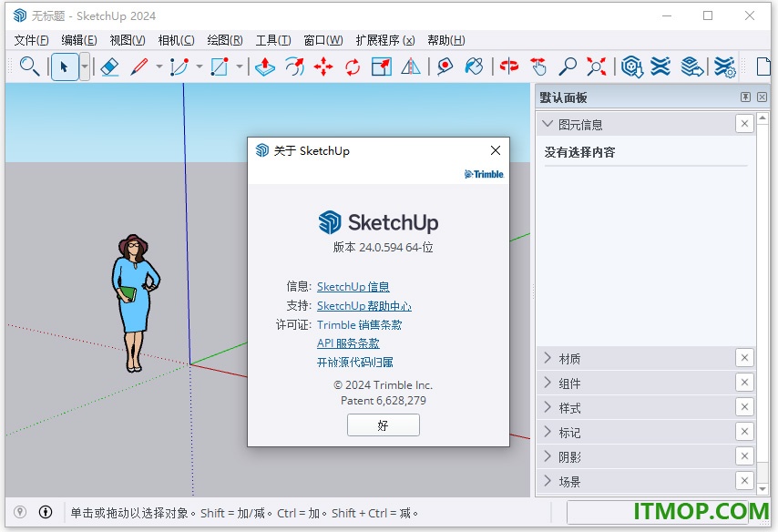The height and width of the screenshot is (532, 778).
Task: Select the Pan hand tool
Action: [x=538, y=66]
